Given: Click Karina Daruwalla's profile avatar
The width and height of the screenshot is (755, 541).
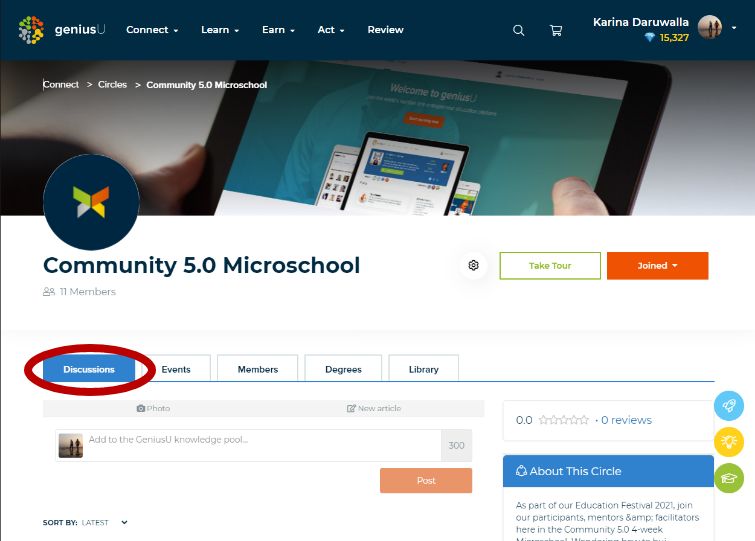Looking at the screenshot, I should [710, 28].
